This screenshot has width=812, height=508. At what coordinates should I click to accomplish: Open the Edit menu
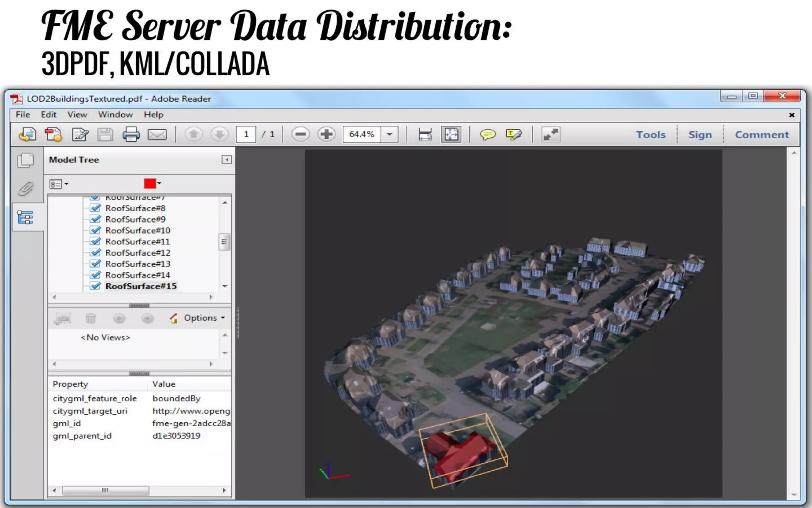pos(49,115)
